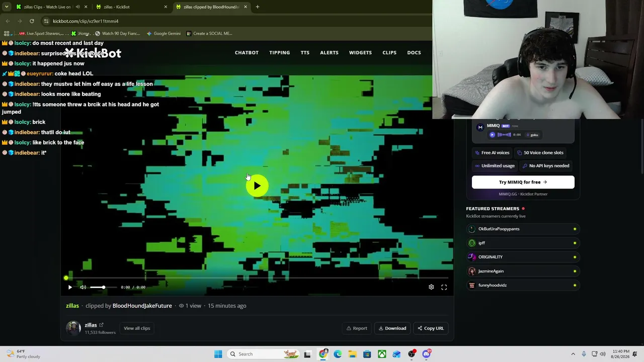Click Try MIMIQ for free
This screenshot has width=644, height=362.
click(x=523, y=182)
